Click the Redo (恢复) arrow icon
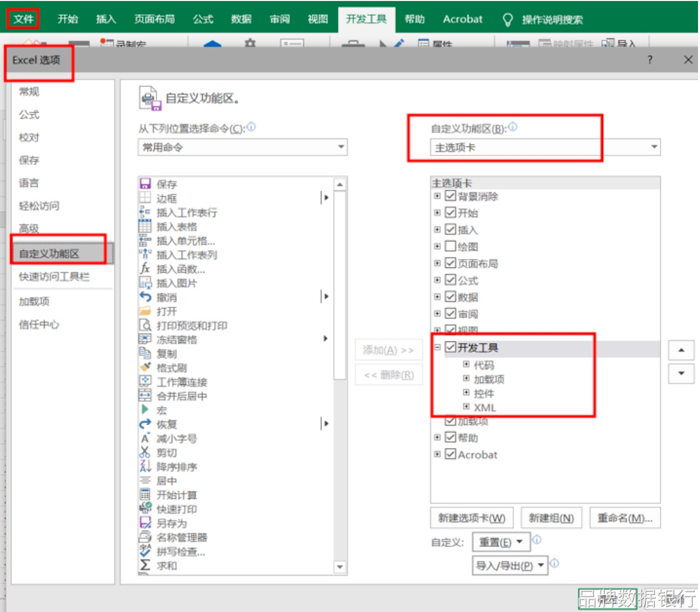Image resolution: width=700 pixels, height=612 pixels. click(x=145, y=424)
